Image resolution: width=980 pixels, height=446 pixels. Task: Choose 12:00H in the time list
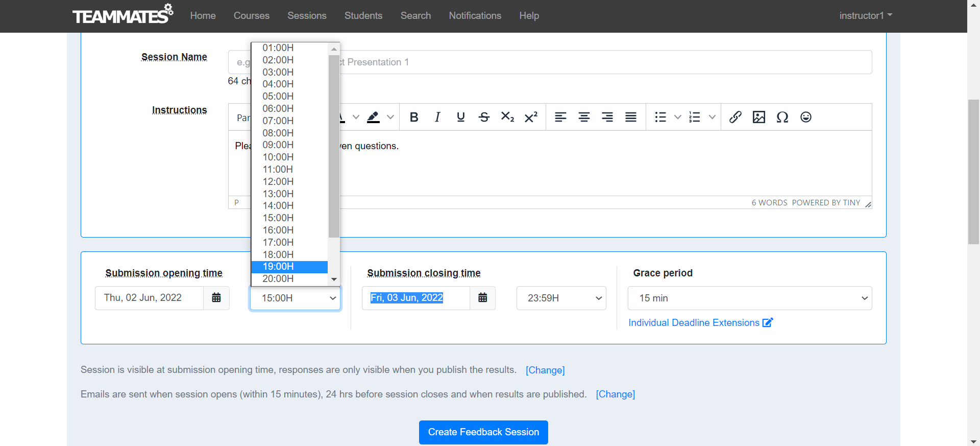pyautogui.click(x=289, y=181)
